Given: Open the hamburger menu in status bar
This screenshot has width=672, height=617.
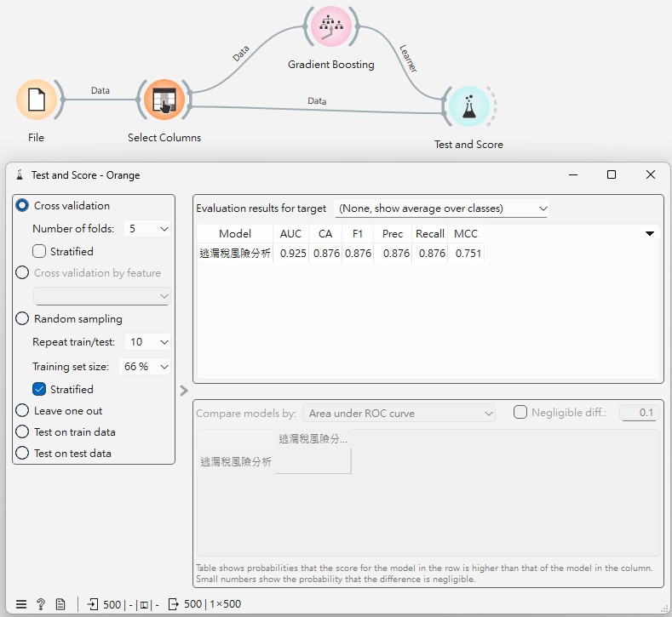Looking at the screenshot, I should point(21,604).
